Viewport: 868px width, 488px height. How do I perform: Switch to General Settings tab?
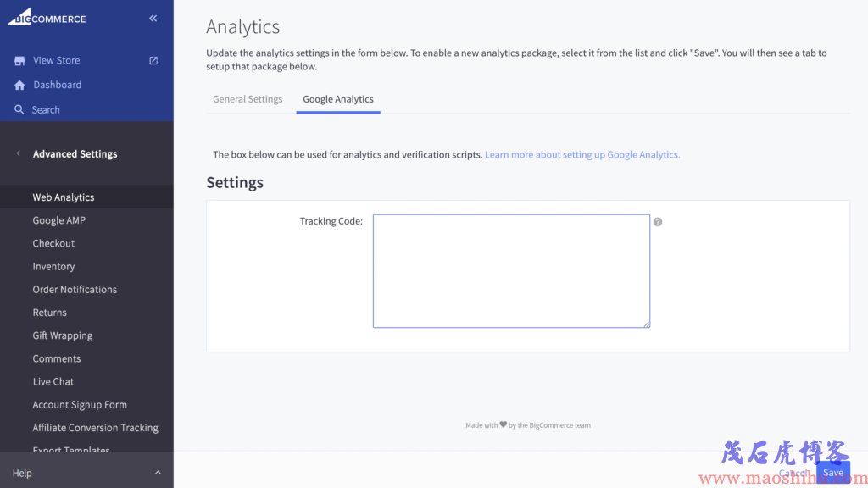pos(248,99)
